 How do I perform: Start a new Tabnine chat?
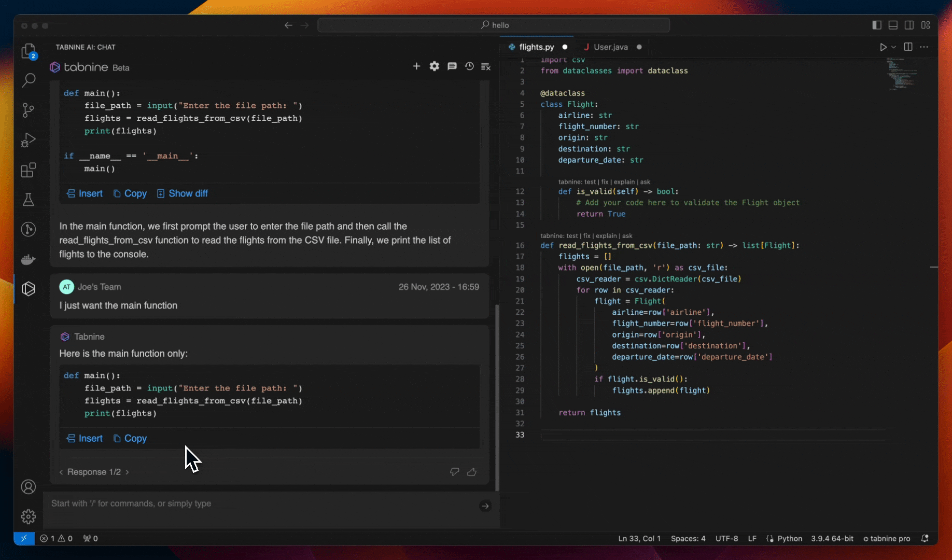click(416, 66)
